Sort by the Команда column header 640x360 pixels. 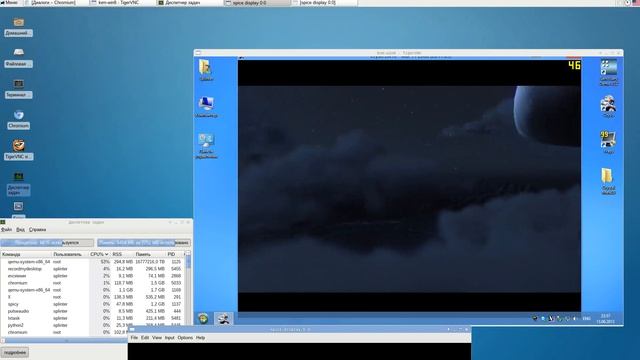26,254
